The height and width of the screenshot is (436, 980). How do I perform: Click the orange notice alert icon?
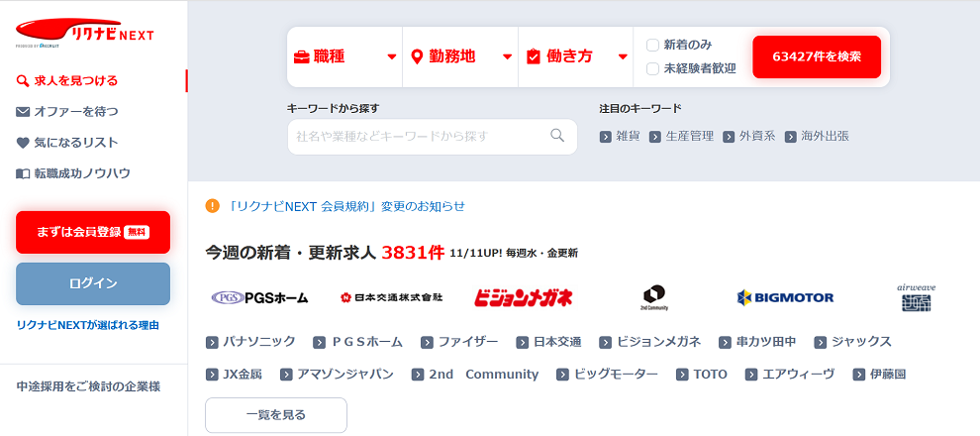click(x=213, y=206)
